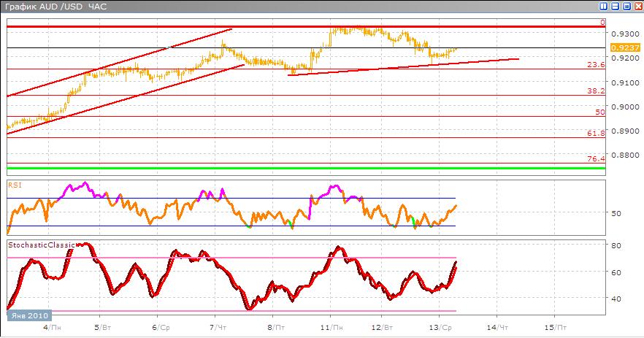Select the 38.2 Fibonacci level label
Image resolution: width=644 pixels, height=338 pixels.
pyautogui.click(x=597, y=91)
